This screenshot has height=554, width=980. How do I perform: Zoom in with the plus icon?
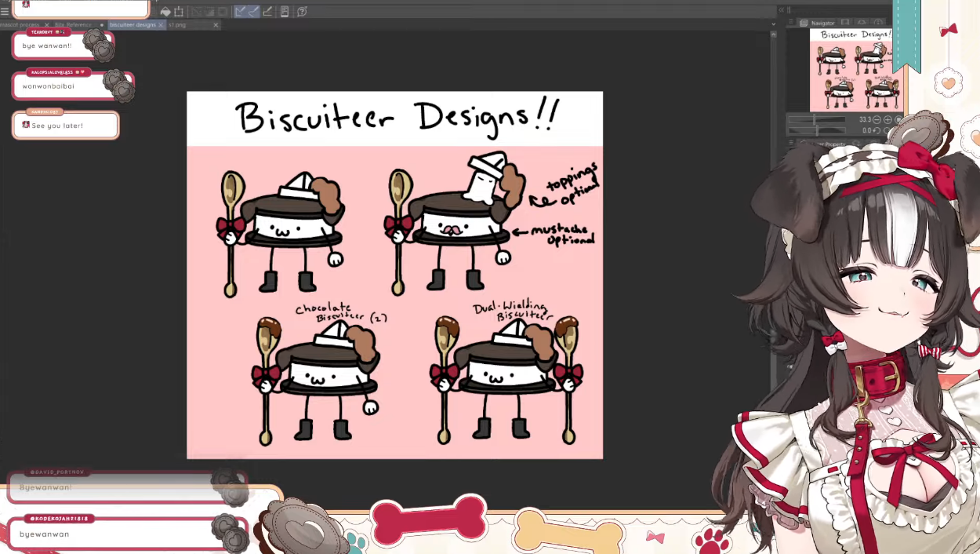coord(887,119)
